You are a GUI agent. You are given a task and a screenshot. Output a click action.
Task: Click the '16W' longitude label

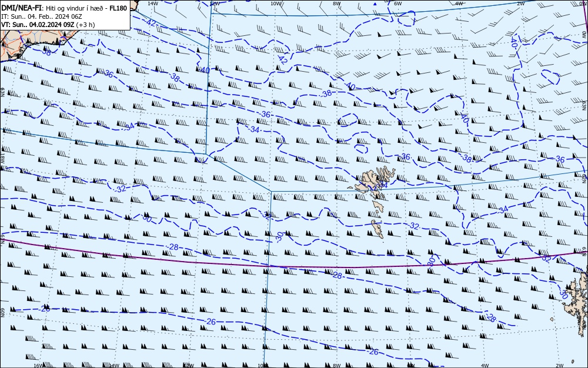click(x=38, y=366)
